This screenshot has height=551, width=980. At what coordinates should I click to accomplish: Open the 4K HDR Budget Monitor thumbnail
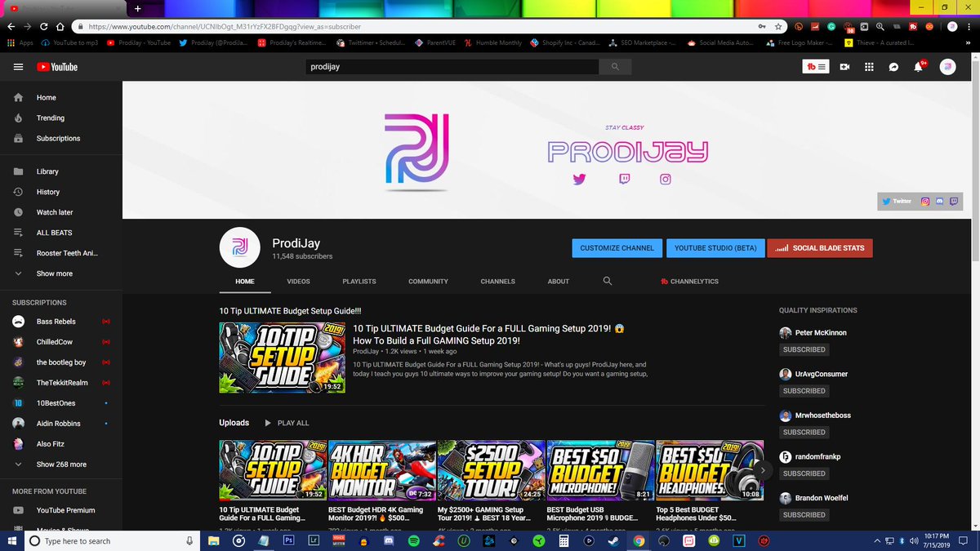382,469
